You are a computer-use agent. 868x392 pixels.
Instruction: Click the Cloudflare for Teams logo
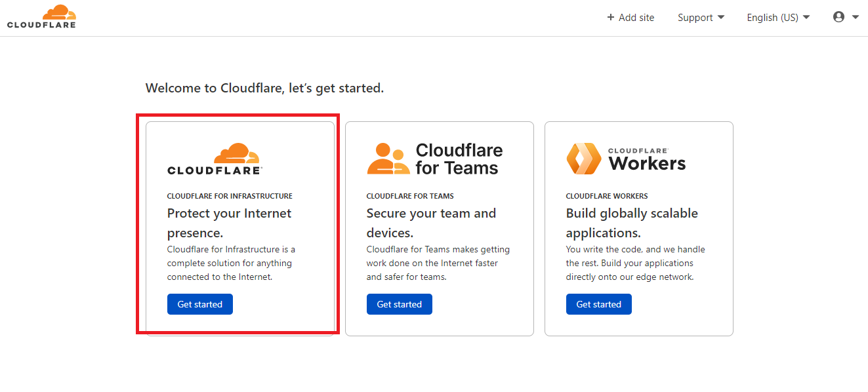[x=435, y=159]
